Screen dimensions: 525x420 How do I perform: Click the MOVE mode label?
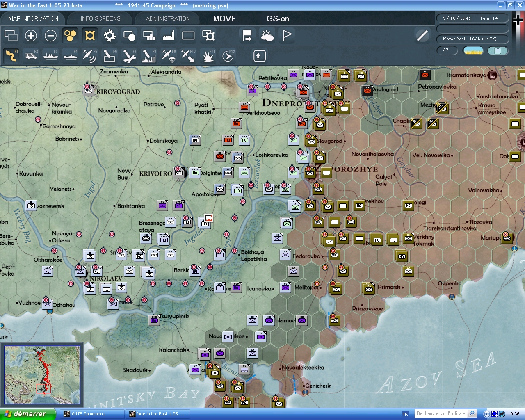[x=225, y=18]
